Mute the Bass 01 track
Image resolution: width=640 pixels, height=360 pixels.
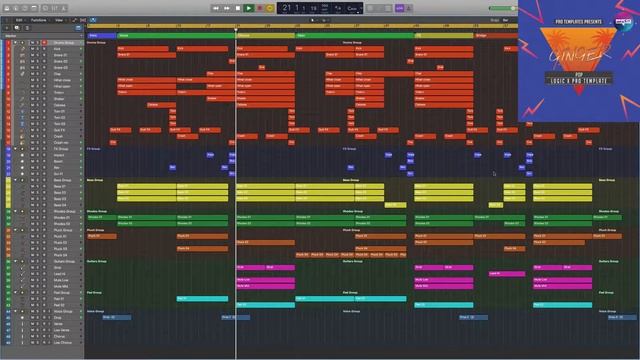[x=33, y=187]
